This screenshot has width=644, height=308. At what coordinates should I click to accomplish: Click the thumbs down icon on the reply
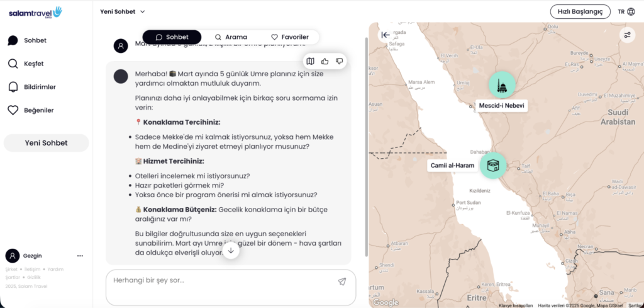click(340, 61)
